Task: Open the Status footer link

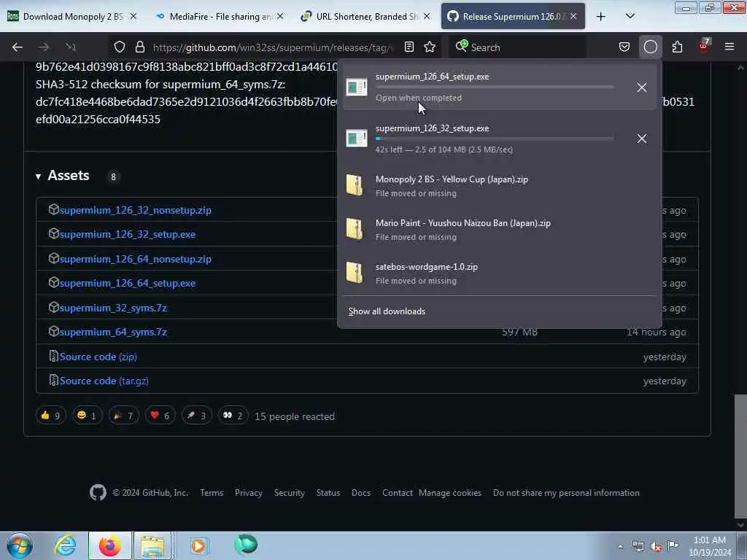Action: 328,493
